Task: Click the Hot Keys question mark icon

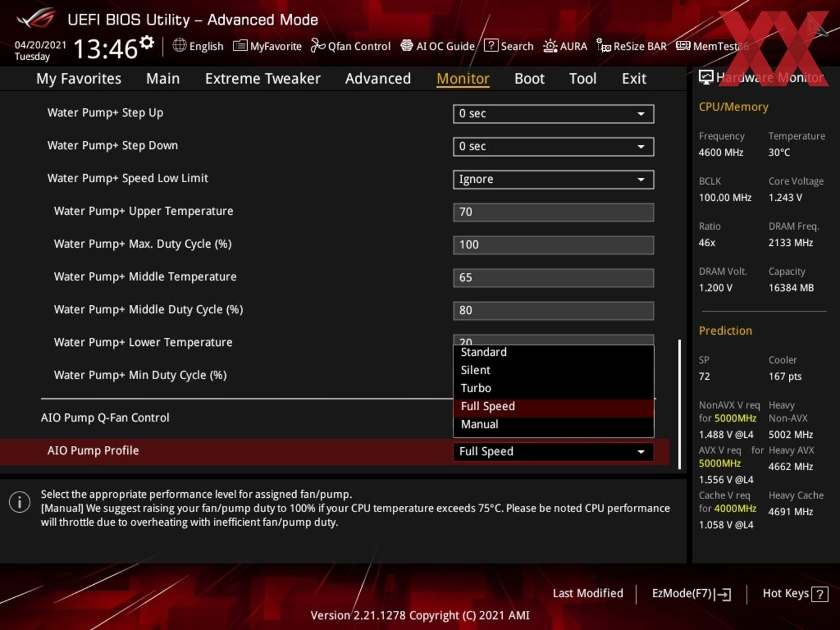Action: 820,594
